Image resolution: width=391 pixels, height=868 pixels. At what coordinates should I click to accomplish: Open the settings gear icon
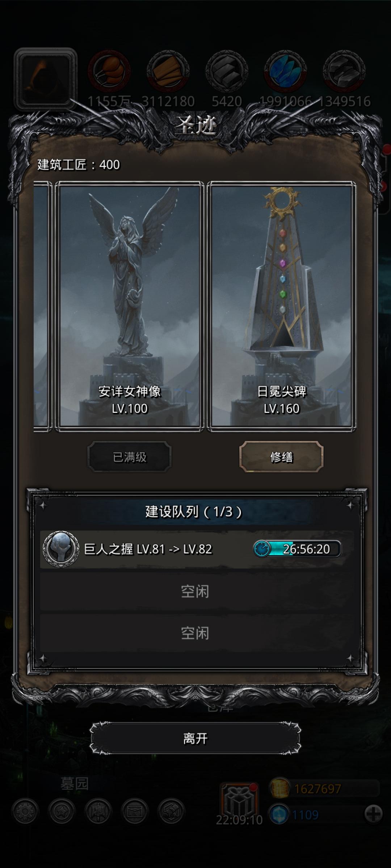click(25, 811)
